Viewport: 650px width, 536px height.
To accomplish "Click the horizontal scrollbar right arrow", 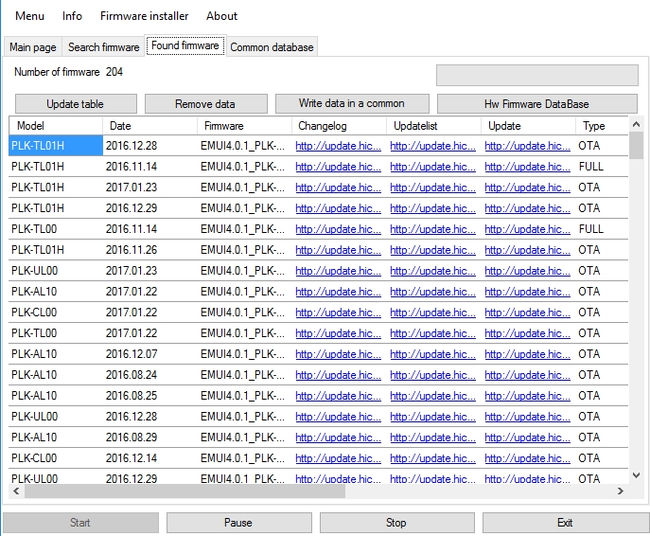I will [x=620, y=491].
